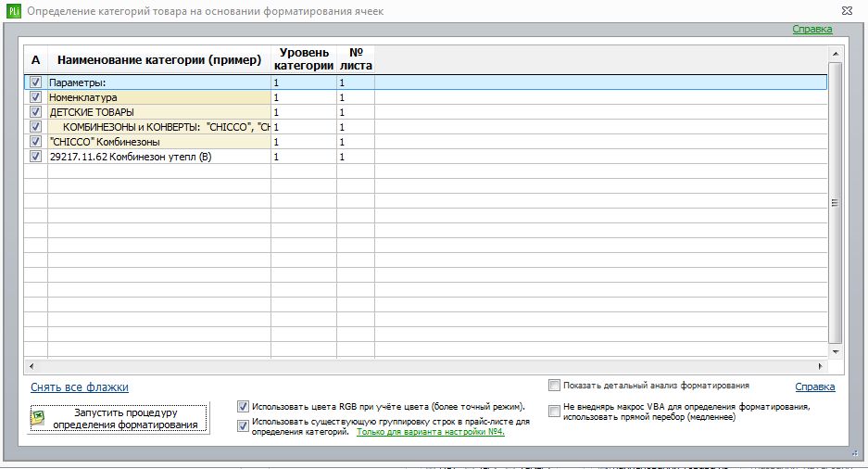Click the PLi application icon in title bar
Image resolution: width=868 pixels, height=469 pixels.
click(x=13, y=10)
